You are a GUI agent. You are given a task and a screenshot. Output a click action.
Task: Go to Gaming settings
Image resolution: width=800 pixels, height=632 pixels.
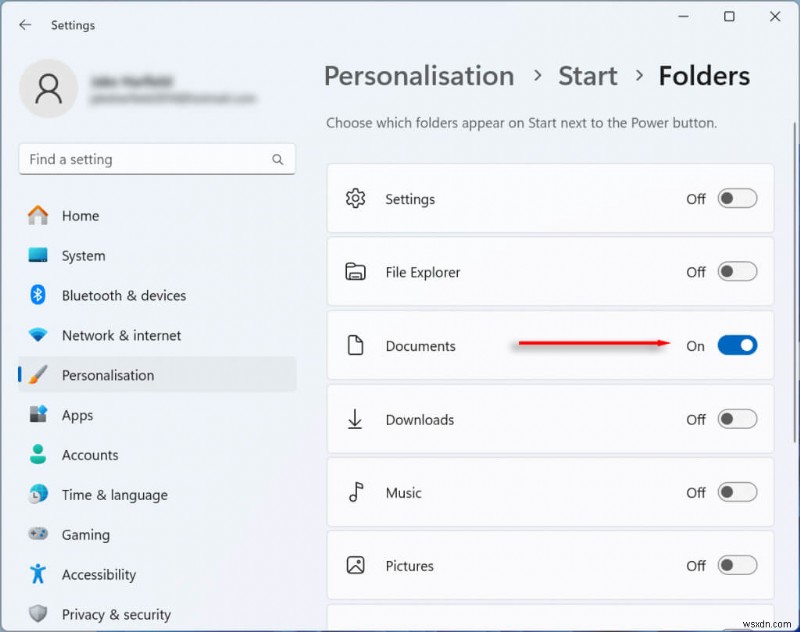tap(157, 534)
